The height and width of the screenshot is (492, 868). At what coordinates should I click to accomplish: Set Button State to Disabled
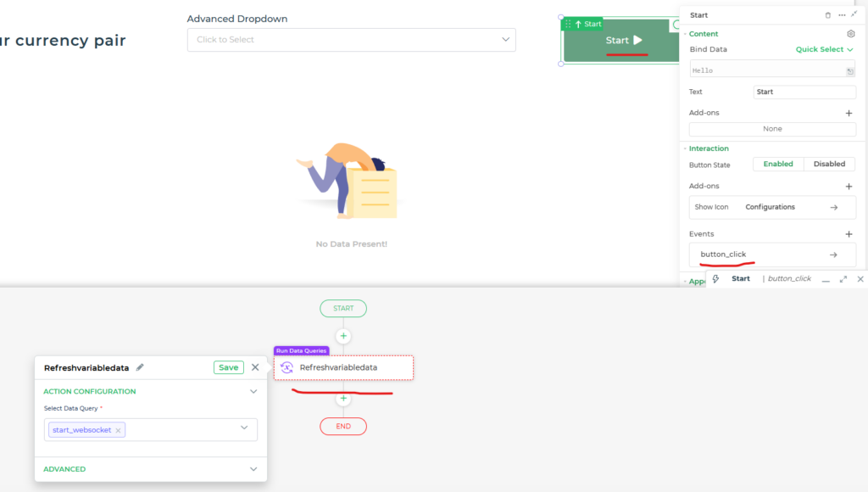(828, 164)
